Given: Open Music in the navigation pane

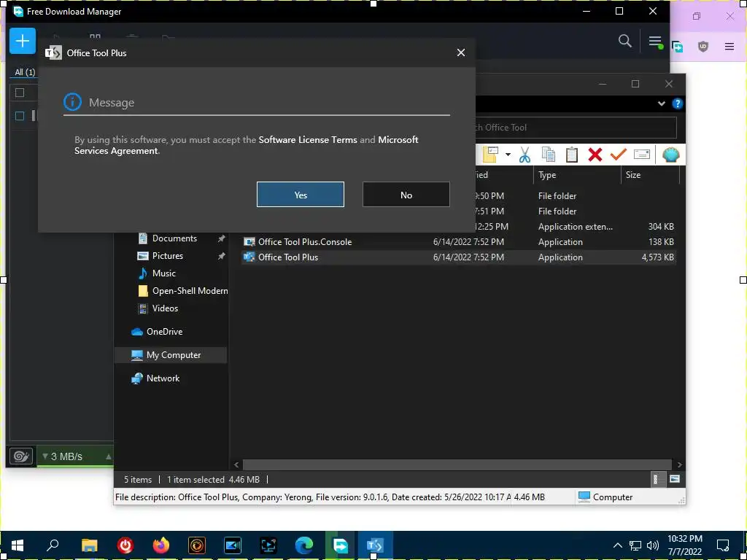Looking at the screenshot, I should (x=163, y=273).
